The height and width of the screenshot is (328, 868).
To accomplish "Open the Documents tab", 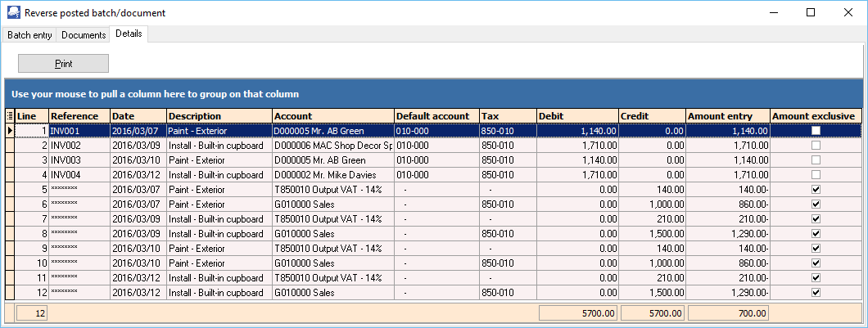I will click(x=84, y=35).
